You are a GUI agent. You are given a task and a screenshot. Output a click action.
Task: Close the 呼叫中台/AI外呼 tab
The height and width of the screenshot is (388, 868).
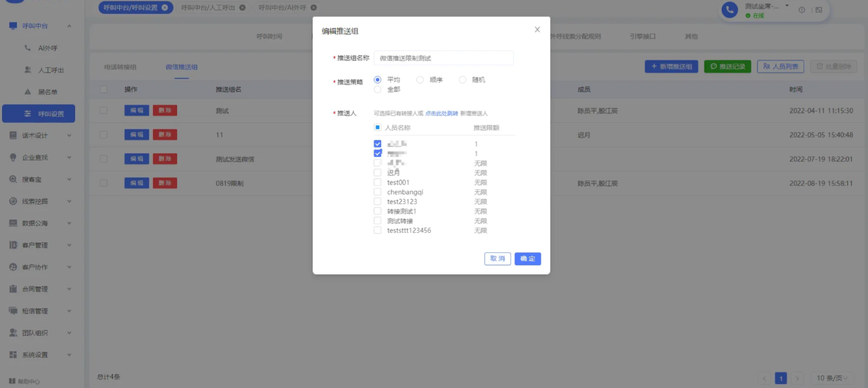tap(313, 7)
